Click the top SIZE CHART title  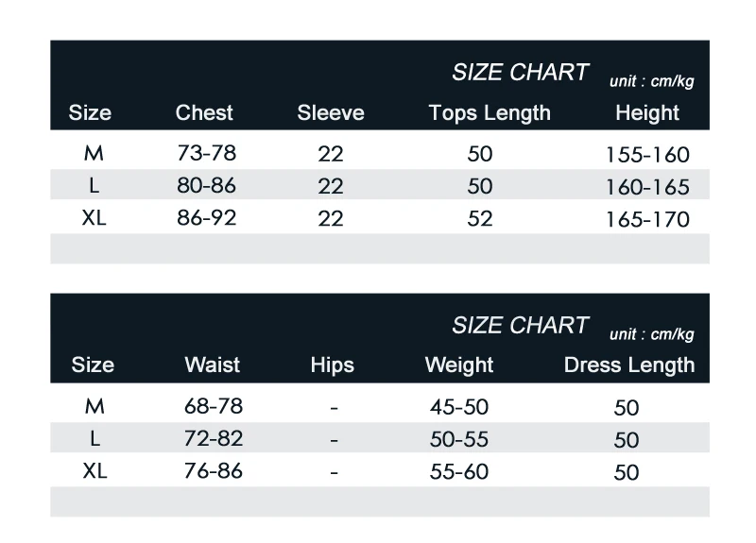(x=521, y=73)
